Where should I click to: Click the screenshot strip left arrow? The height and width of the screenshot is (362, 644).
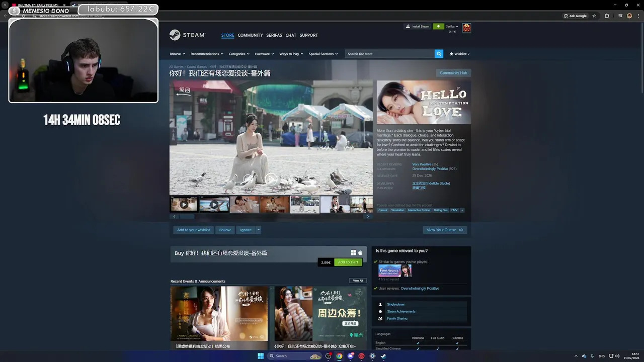pos(175,216)
